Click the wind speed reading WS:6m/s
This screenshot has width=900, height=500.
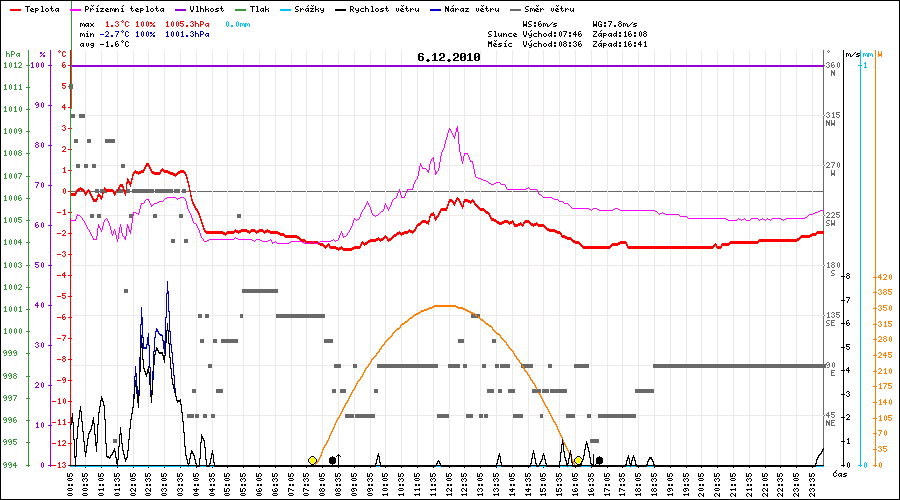pos(540,25)
